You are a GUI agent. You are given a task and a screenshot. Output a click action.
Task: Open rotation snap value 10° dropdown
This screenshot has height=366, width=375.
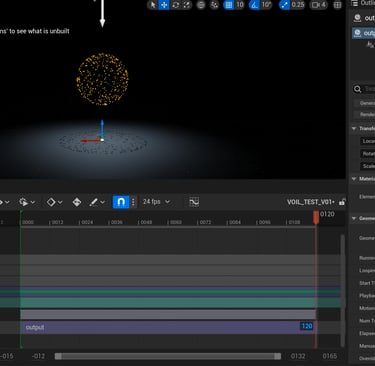tap(266, 5)
